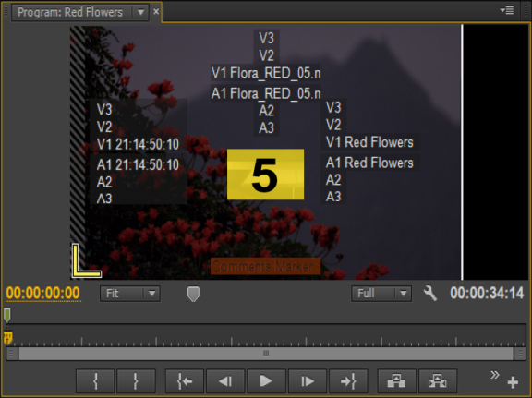Click the Comments Marker overlay

(x=265, y=266)
